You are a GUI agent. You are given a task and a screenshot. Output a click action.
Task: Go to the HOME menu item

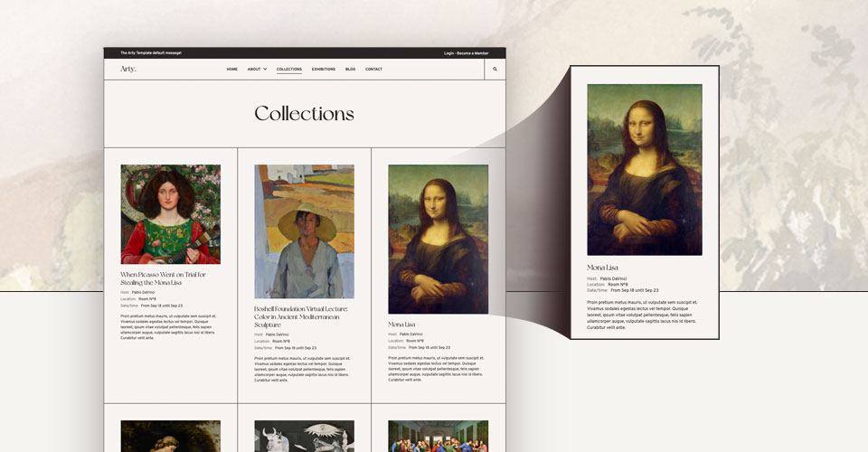pyautogui.click(x=232, y=69)
